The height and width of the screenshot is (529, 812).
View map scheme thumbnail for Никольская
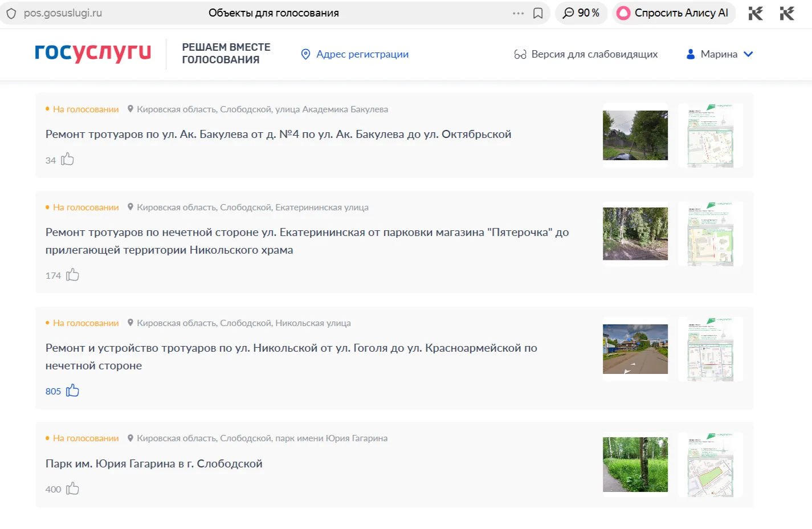tap(710, 349)
